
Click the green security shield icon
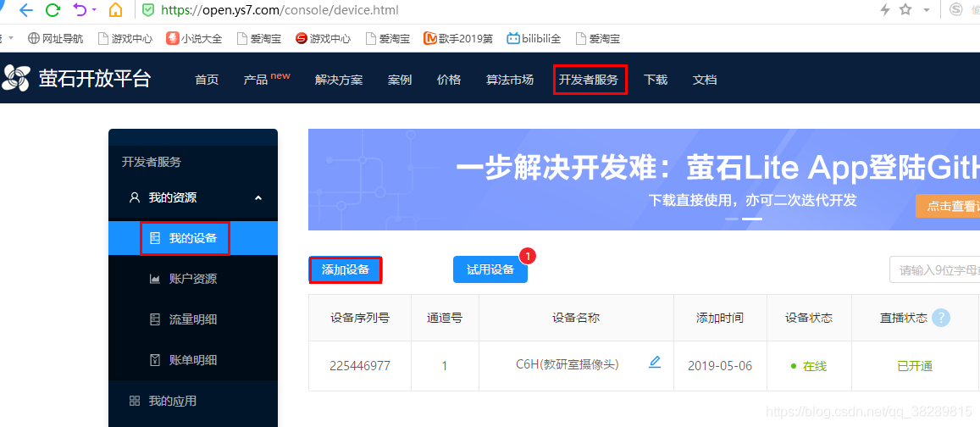[147, 10]
